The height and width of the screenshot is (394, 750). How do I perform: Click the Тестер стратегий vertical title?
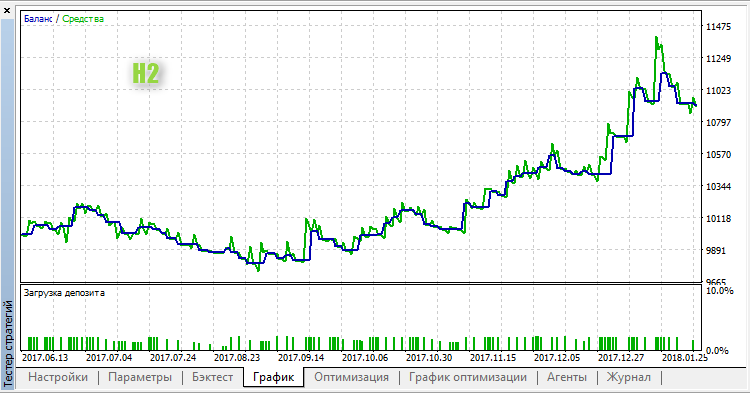[8, 343]
